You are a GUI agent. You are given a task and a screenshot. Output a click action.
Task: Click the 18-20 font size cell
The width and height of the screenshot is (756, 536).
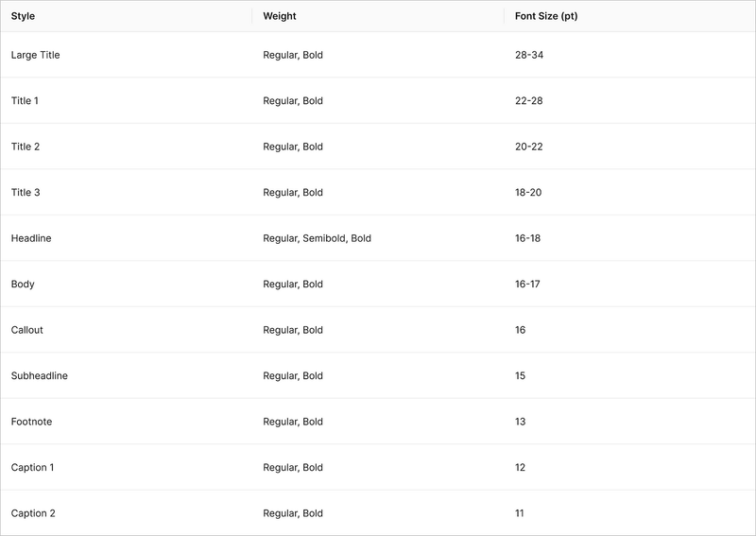(528, 193)
